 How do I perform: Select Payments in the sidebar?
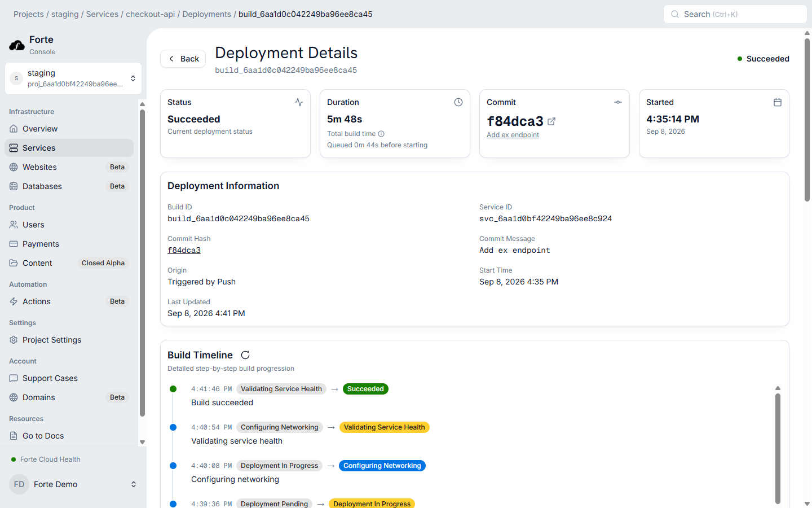(69, 244)
